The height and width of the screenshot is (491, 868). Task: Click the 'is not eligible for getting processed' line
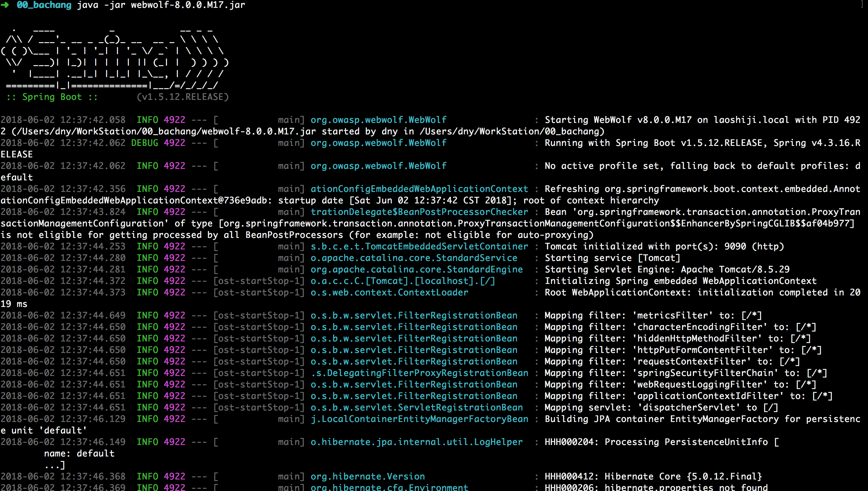pos(297,235)
